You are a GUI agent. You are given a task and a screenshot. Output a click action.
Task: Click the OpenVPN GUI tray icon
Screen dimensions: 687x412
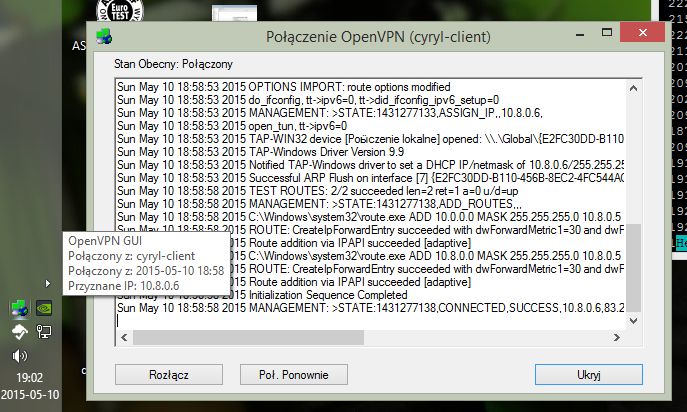pos(19,308)
